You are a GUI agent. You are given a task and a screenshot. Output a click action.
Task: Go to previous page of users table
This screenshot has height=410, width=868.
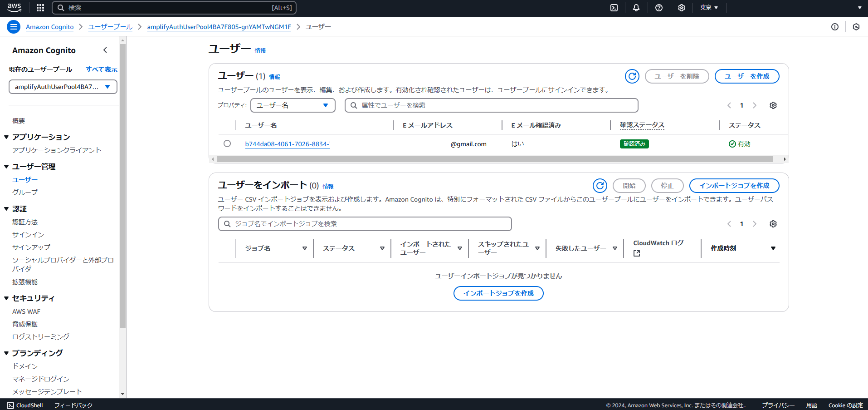(729, 105)
